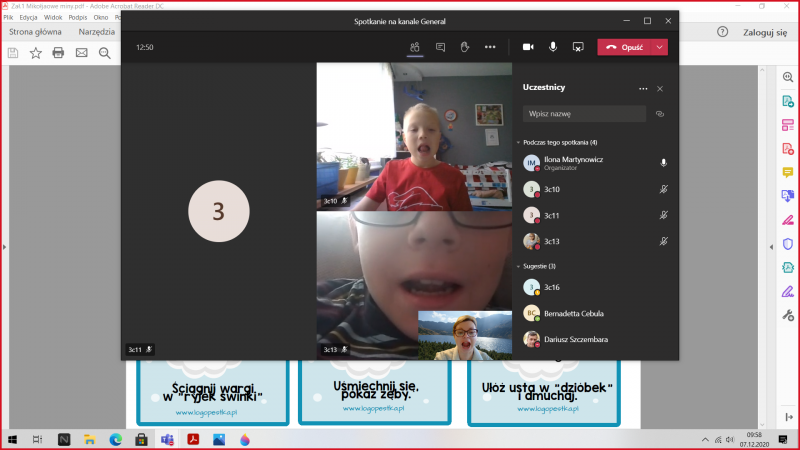The height and width of the screenshot is (450, 800).
Task: Click the 3c13 video tile
Action: 414,286
